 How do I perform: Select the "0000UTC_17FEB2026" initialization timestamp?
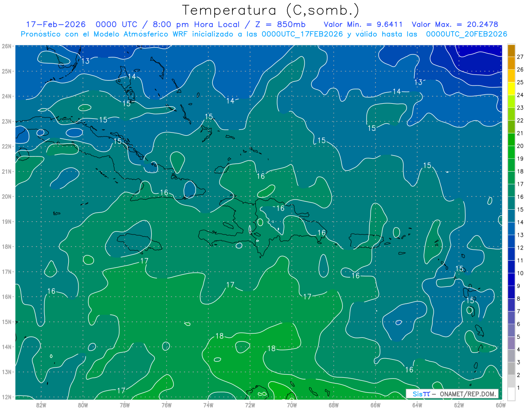click(x=302, y=34)
